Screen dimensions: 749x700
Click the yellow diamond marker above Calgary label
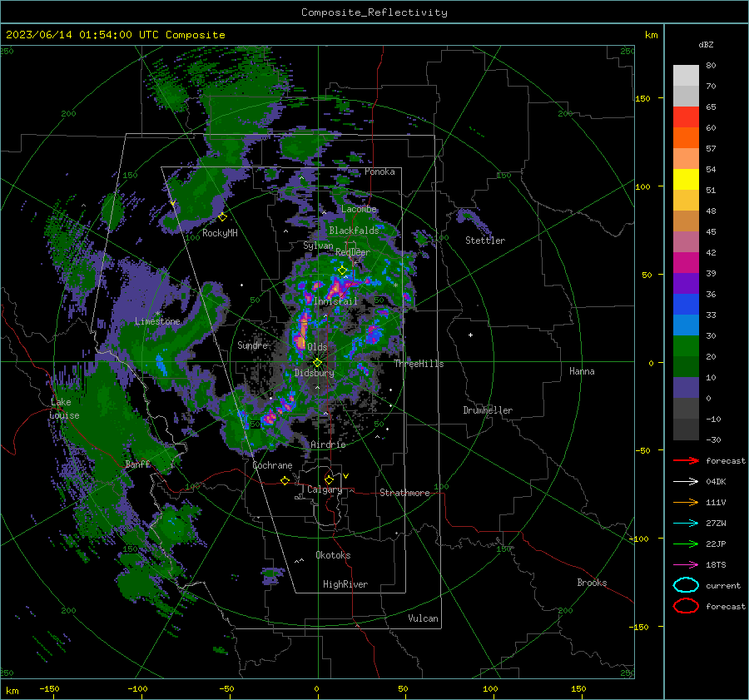point(329,479)
